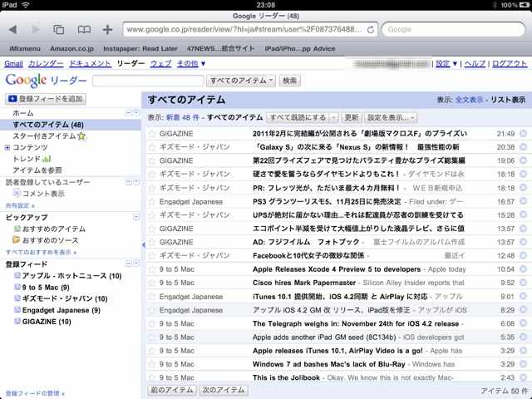
Task: Open the round icon on the 20:38 row
Action: pyautogui.click(x=523, y=147)
